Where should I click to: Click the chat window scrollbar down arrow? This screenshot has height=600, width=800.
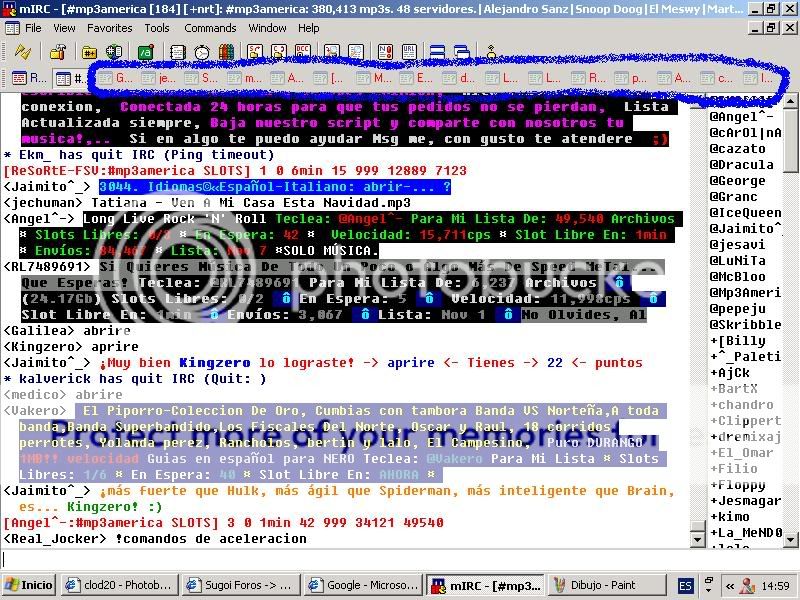click(697, 539)
